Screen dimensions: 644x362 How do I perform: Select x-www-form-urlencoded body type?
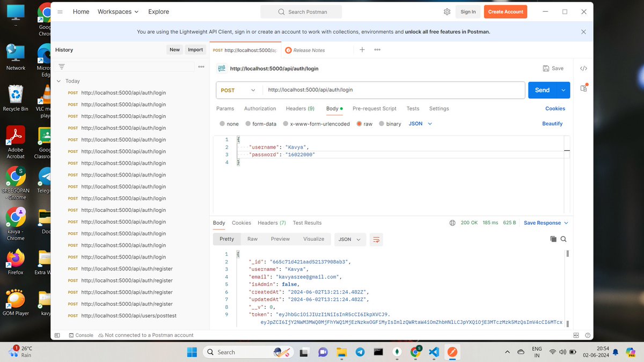[x=316, y=124]
